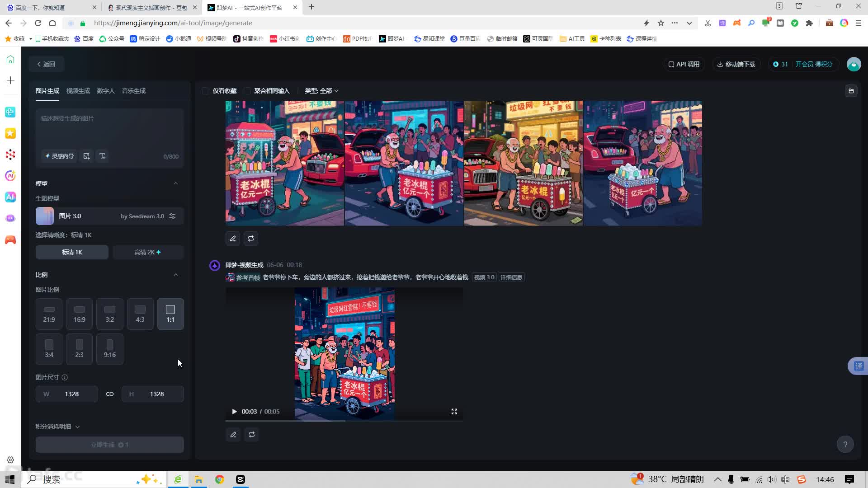Toggle the 聚合相同输入 checkbox
The image size is (868, 488).
click(x=247, y=91)
